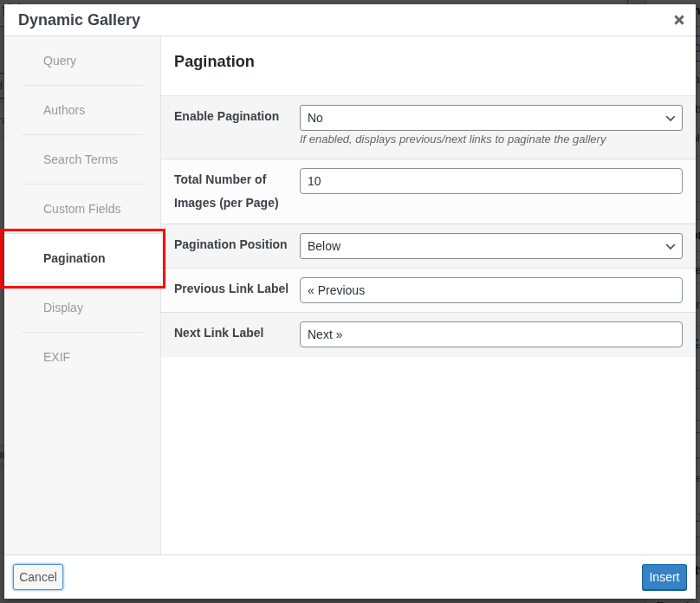Open the Custom Fields settings tab
Viewport: 700px width, 603px height.
[81, 209]
